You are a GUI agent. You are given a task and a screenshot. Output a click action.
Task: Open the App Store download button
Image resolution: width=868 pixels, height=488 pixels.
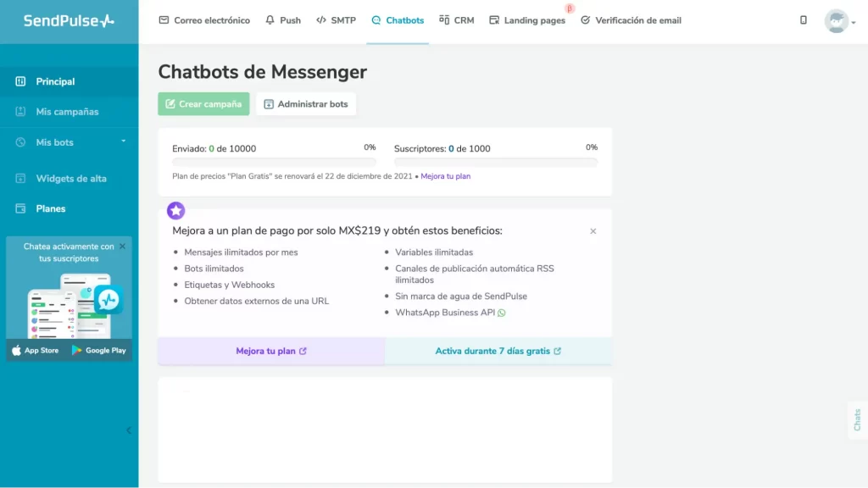pos(36,350)
